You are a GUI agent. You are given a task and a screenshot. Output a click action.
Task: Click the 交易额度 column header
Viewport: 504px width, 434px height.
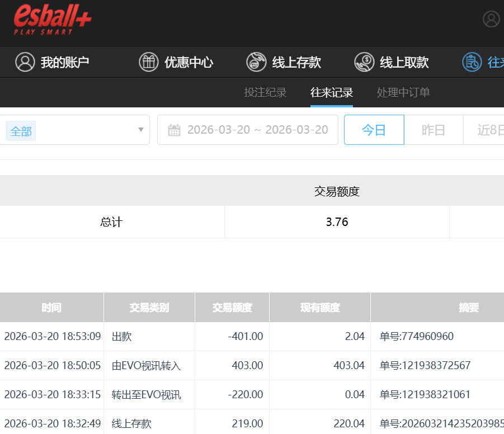(232, 308)
